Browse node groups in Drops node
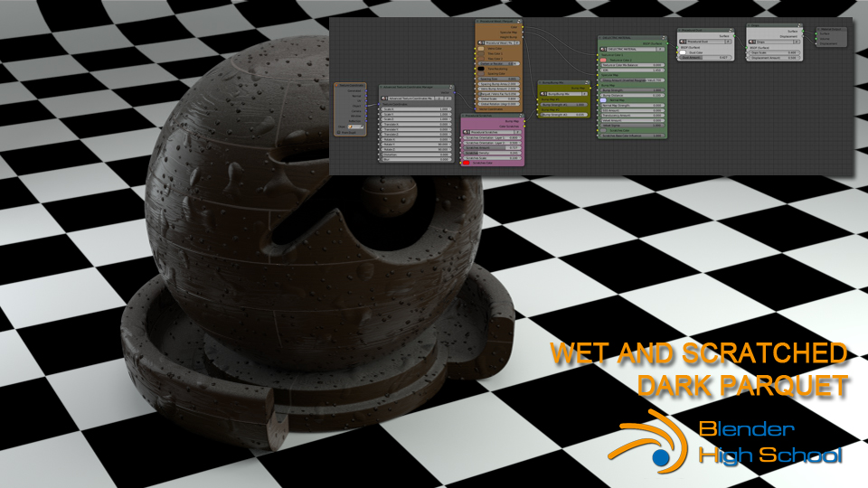Viewport: 868px width, 488px height. pyautogui.click(x=751, y=42)
